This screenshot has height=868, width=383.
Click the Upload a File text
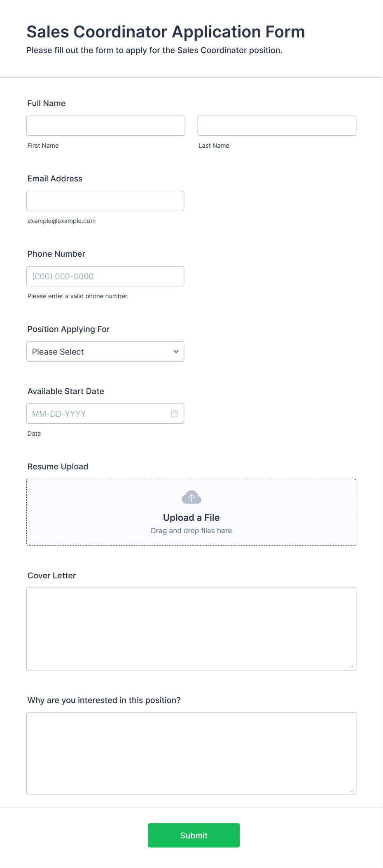tap(191, 518)
